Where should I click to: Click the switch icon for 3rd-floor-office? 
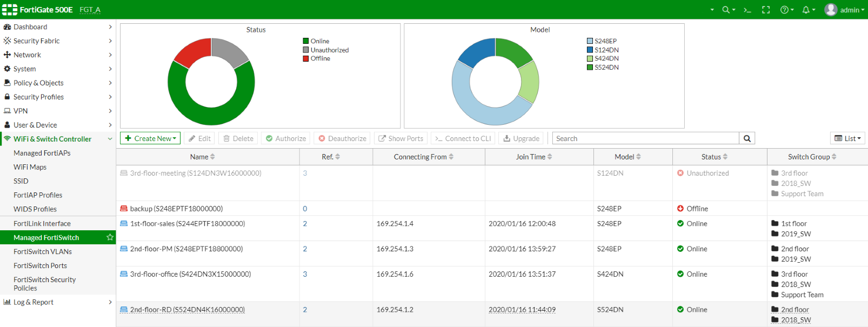[124, 274]
